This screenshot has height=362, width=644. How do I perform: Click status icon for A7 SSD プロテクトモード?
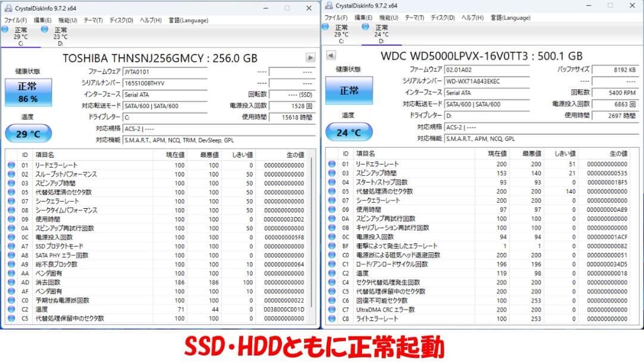click(11, 246)
